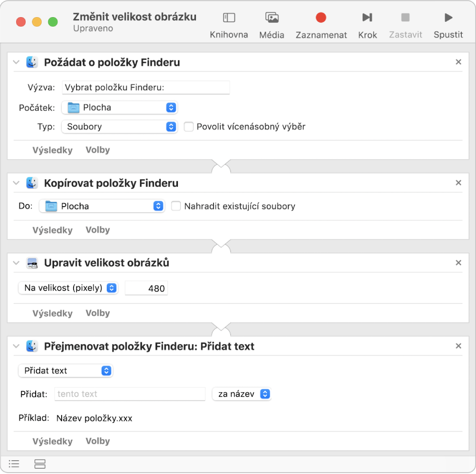The width and height of the screenshot is (476, 474).
Task: Open the Média browser icon
Action: [272, 18]
